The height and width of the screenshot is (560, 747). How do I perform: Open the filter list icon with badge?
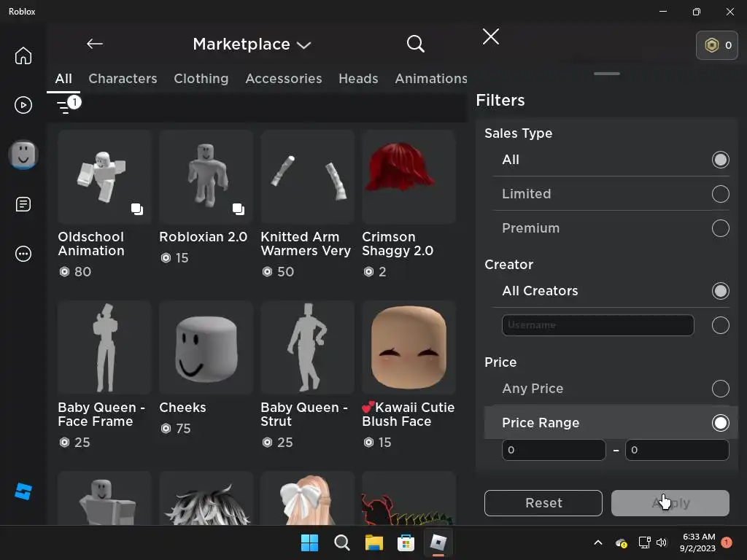[x=69, y=104]
